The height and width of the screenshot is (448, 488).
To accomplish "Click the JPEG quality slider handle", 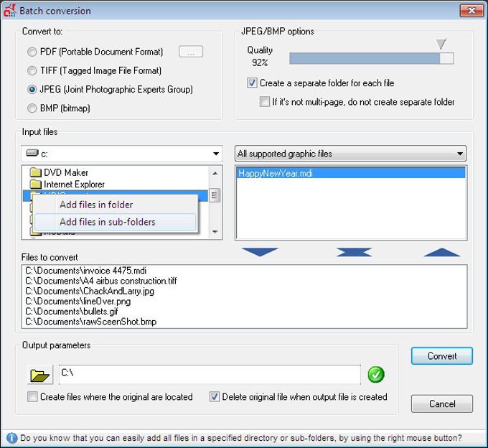I will pos(441,44).
